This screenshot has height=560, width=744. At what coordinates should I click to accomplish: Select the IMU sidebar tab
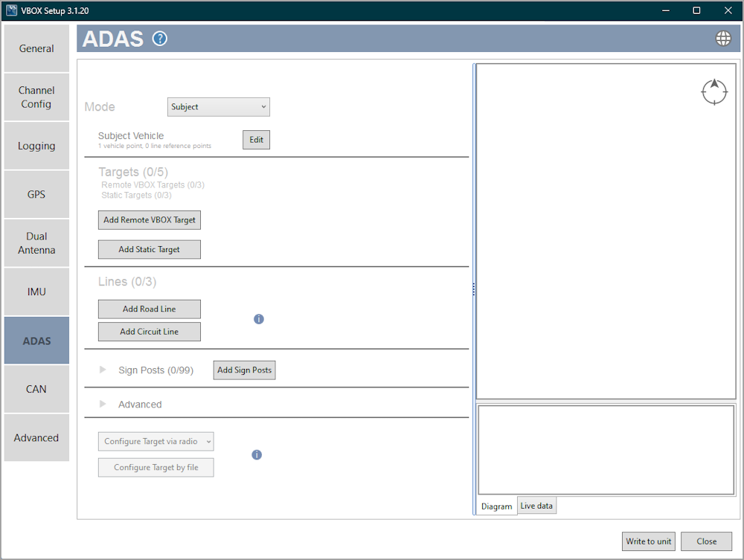pyautogui.click(x=36, y=292)
